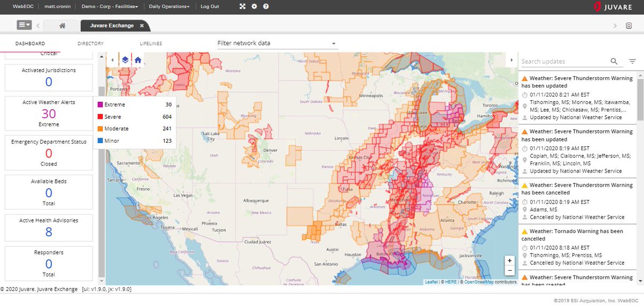Open the Responders card
The height and width of the screenshot is (306, 644).
tap(49, 263)
